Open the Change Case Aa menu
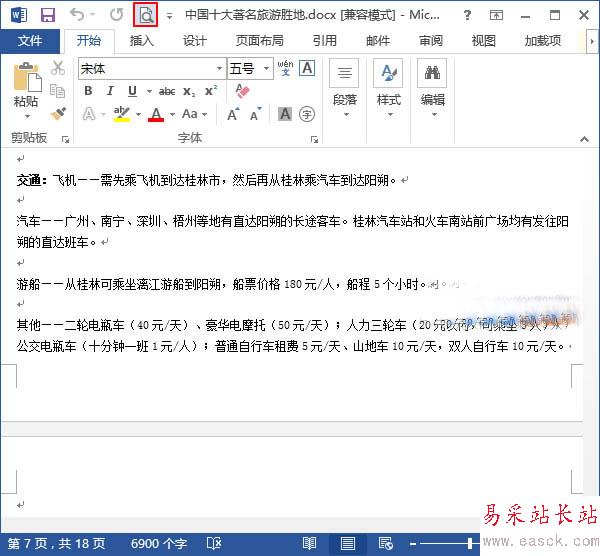The height and width of the screenshot is (556, 600). pos(194,114)
